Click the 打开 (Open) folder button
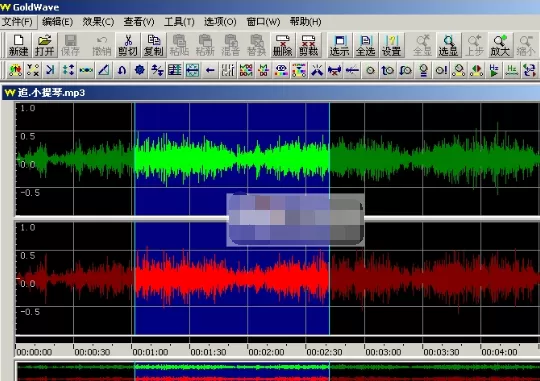Screen dimensions: 540x381 [x=44, y=45]
